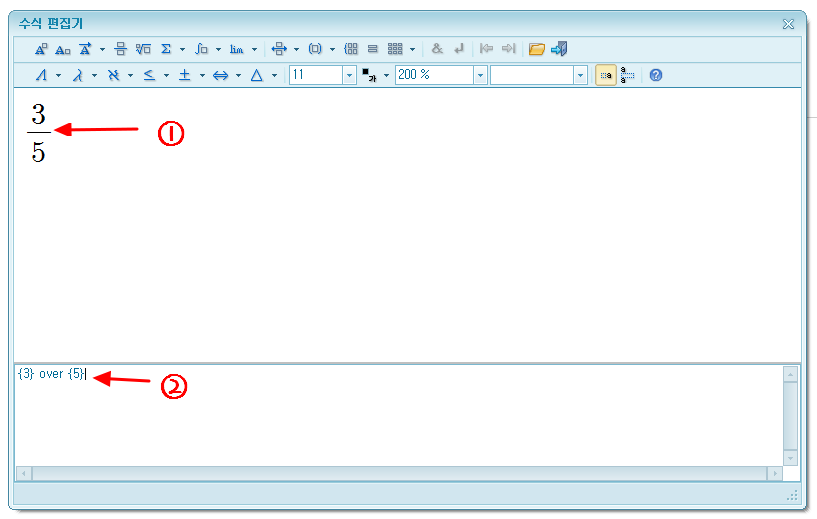Image resolution: width=817 pixels, height=519 pixels.
Task: Click the matrix grid icon
Action: (x=395, y=50)
